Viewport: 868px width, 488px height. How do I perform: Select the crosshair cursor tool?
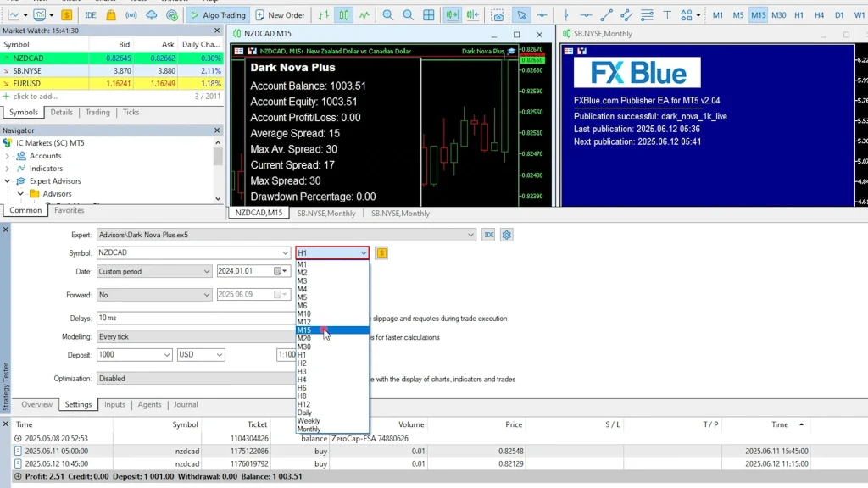click(x=542, y=15)
